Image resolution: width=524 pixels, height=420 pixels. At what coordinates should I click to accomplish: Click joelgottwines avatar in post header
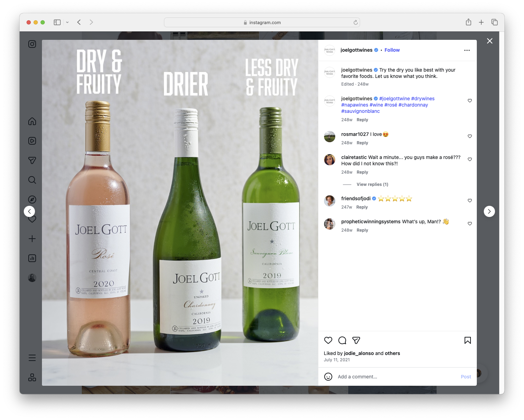(x=330, y=50)
